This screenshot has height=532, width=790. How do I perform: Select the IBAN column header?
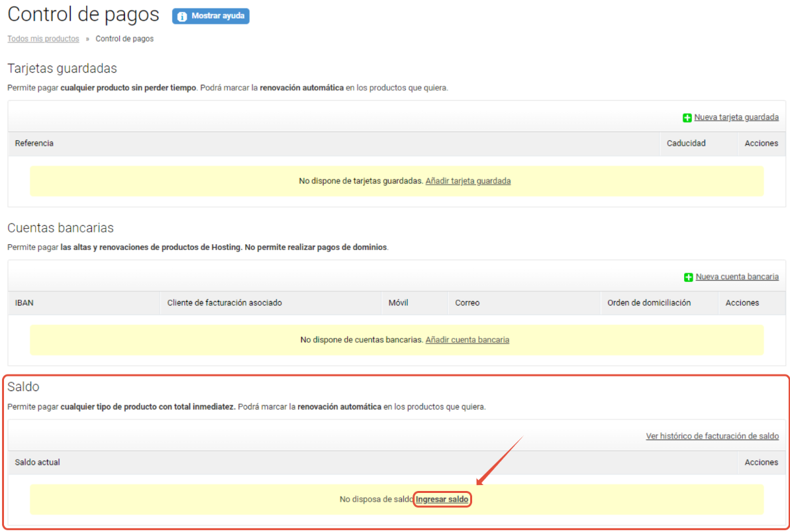point(24,302)
